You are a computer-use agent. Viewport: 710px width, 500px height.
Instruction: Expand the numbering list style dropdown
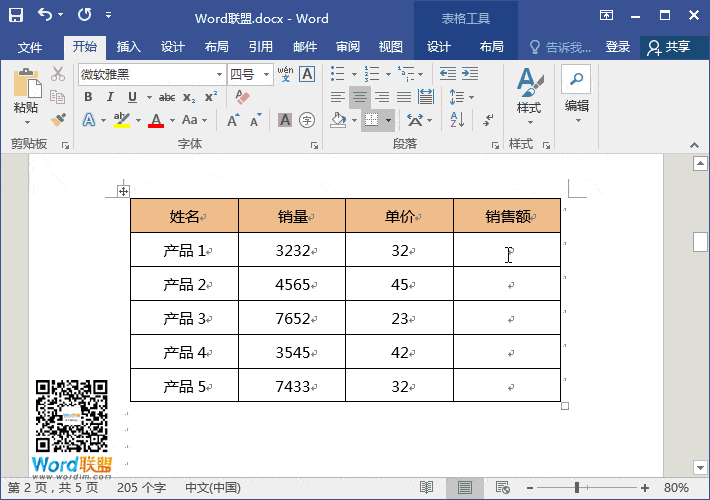point(388,74)
